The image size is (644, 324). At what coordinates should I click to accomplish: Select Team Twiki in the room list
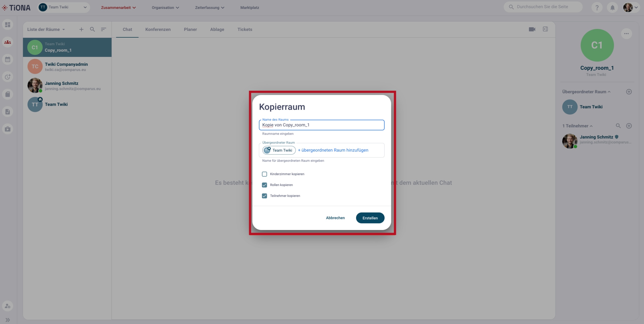point(67,104)
